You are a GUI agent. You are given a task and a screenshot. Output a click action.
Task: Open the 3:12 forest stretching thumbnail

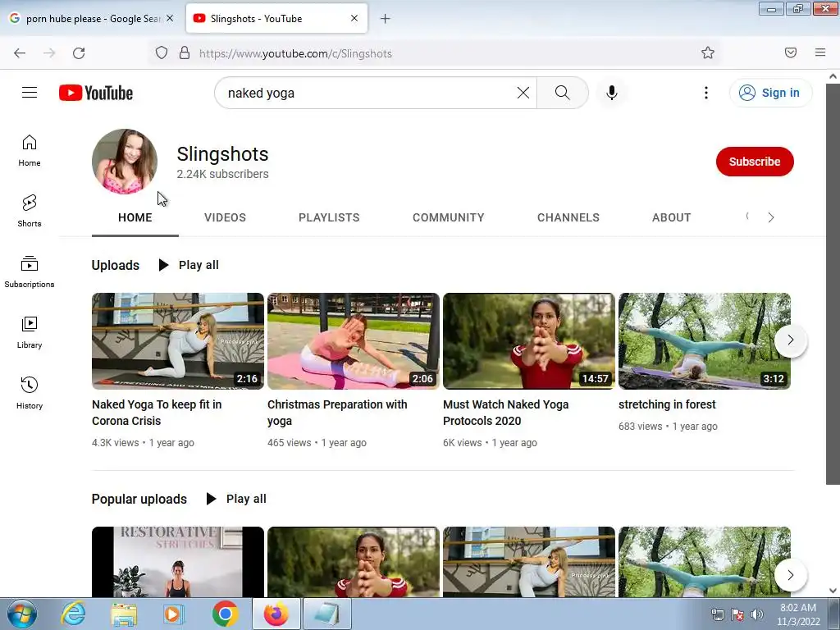705,340
